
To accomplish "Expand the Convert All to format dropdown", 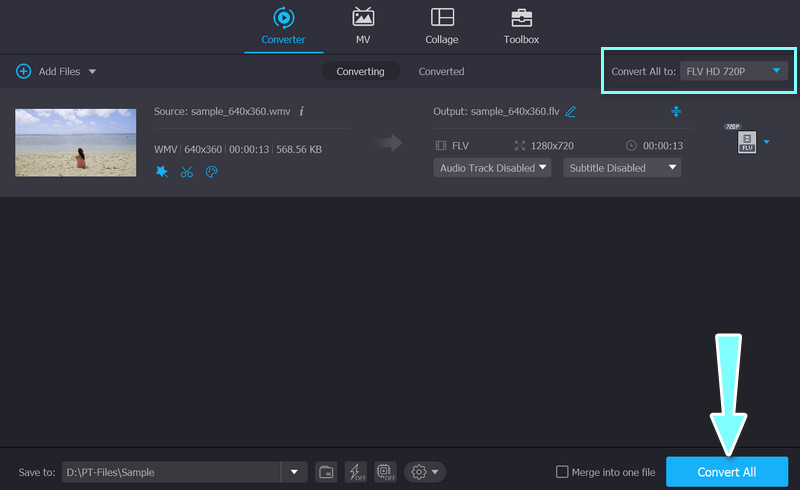I will point(732,71).
